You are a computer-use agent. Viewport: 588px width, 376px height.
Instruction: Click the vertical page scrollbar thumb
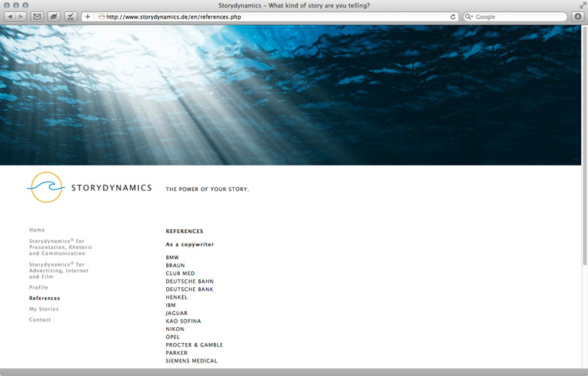(585, 146)
